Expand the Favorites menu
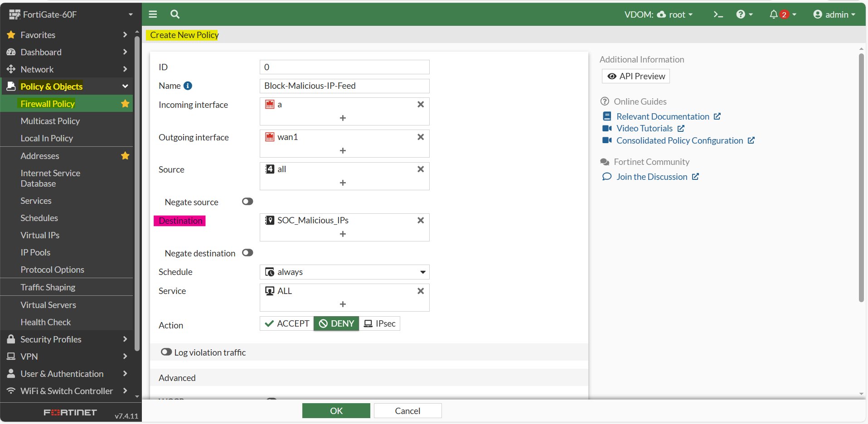 67,35
